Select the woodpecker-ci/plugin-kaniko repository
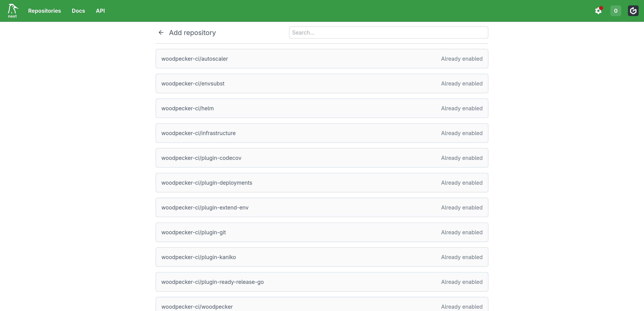644x311 pixels. point(322,257)
